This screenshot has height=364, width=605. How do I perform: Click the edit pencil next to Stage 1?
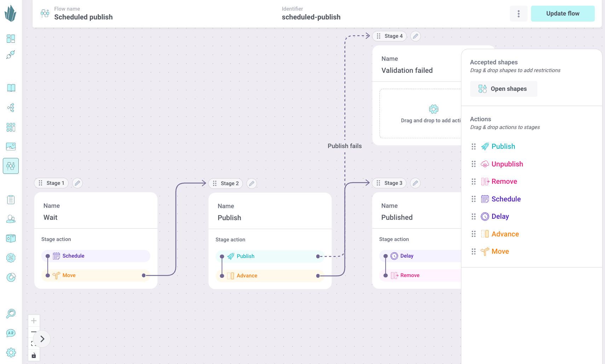(x=77, y=183)
